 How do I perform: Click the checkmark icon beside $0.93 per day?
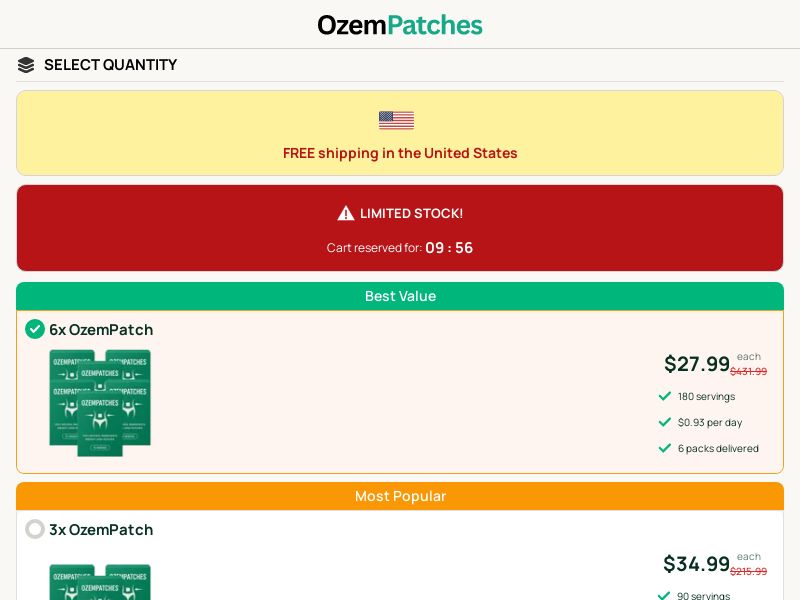665,422
